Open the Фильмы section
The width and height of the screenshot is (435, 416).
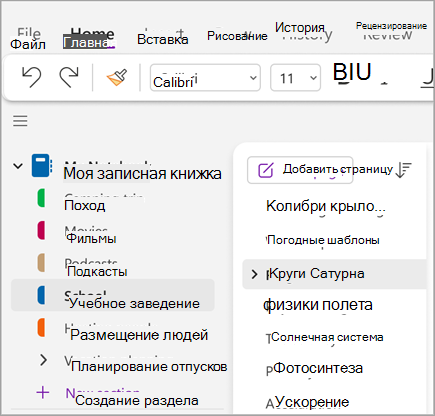(91, 238)
